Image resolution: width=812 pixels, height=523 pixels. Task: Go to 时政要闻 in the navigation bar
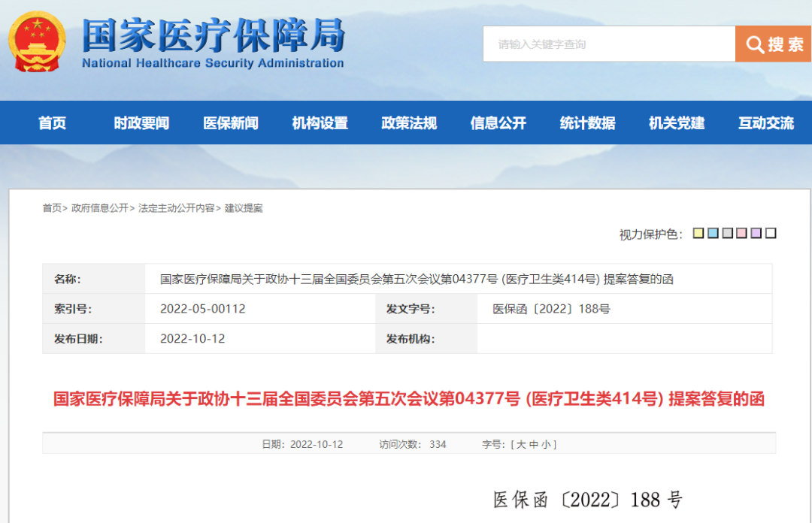pos(141,123)
